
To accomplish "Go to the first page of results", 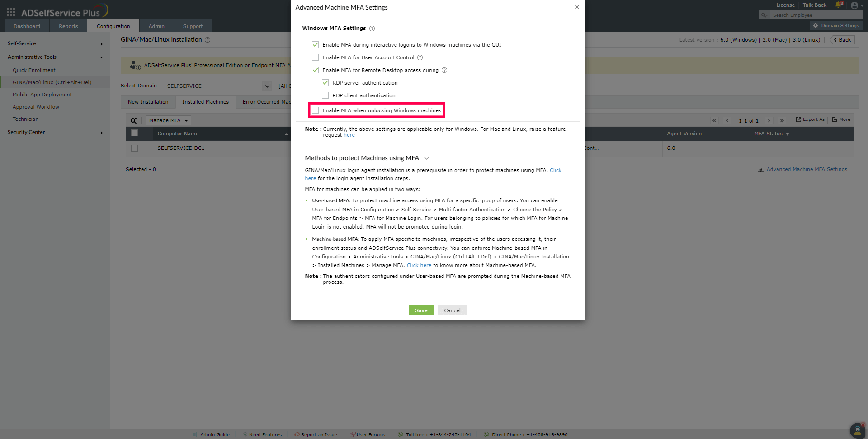I will 714,120.
